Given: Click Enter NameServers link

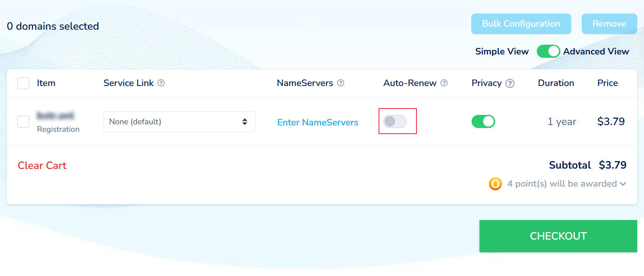Looking at the screenshot, I should (318, 122).
